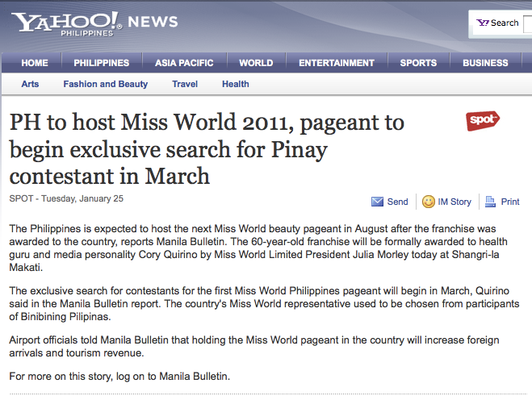Open the PHILIPPINES navigation tab

[102, 63]
